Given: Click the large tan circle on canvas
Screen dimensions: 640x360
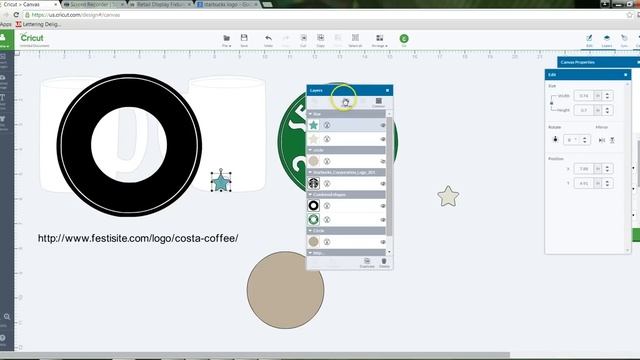Looking at the screenshot, I should point(285,290).
